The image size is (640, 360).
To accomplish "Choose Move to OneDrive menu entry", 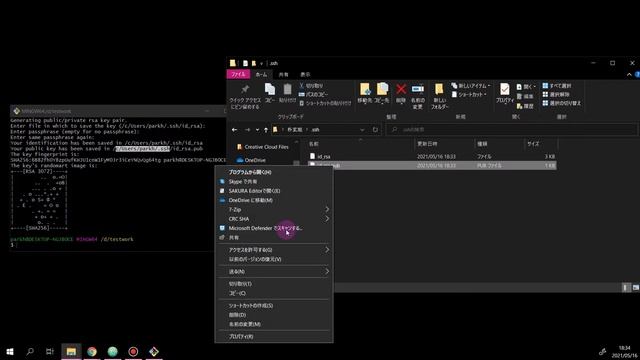I will tap(274, 200).
